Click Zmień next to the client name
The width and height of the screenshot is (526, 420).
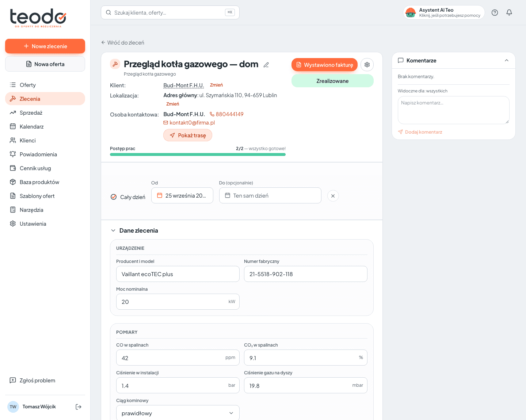tap(216, 85)
